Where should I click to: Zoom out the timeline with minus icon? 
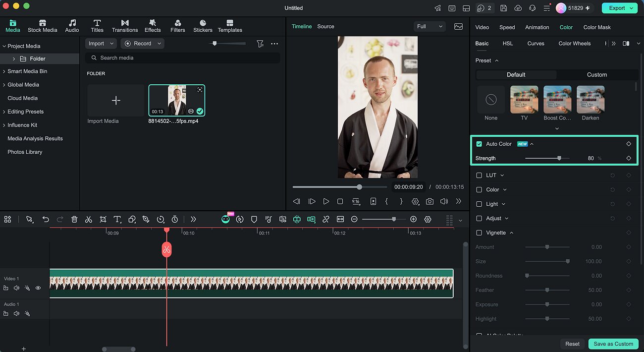point(354,219)
